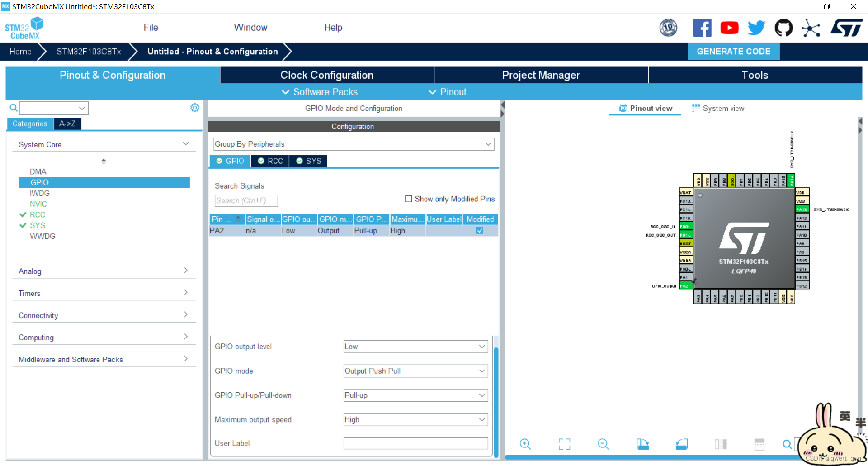Select pin VBAT on the chip

tap(685, 193)
